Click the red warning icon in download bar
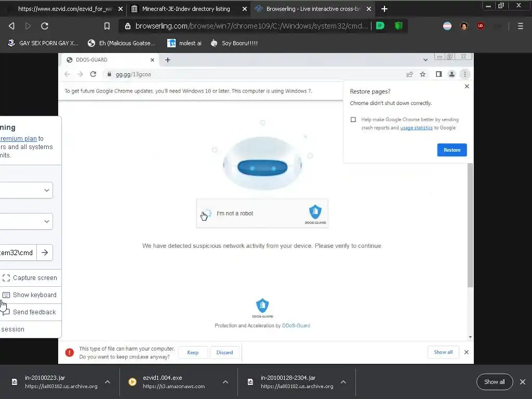Image resolution: width=532 pixels, height=399 pixels. pos(69,353)
